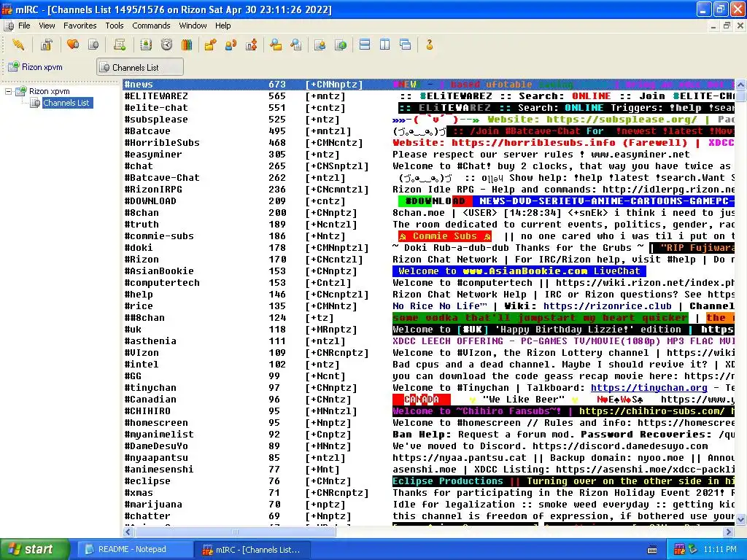Select Channels List in the tree
This screenshot has width=747, height=560.
(66, 103)
